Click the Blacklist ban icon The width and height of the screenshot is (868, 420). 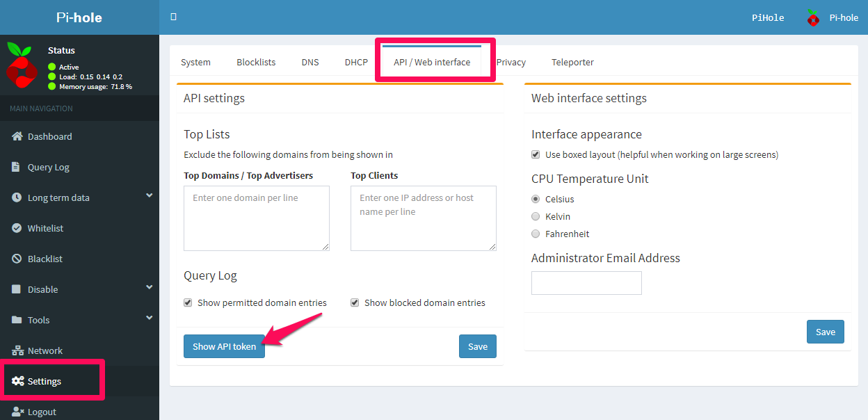point(17,259)
